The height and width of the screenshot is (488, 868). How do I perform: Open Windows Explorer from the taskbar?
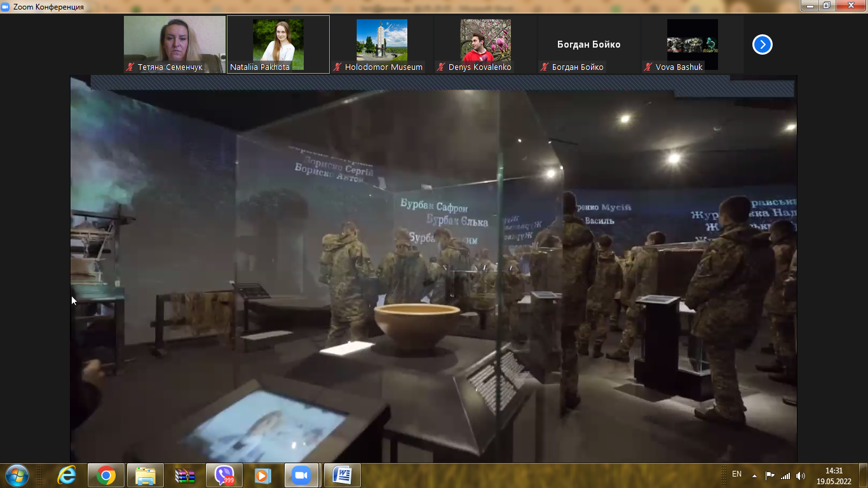146,475
